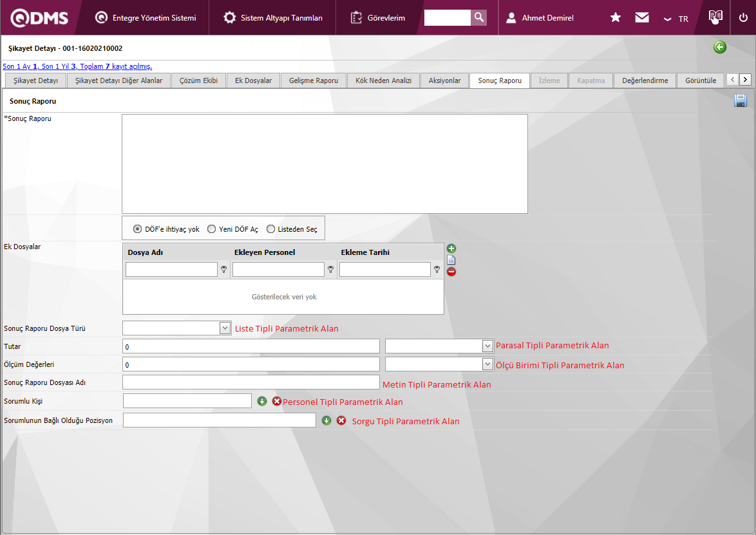The width and height of the screenshot is (756, 535).
Task: Click the Ekleyen Personel column header
Action: (x=265, y=252)
